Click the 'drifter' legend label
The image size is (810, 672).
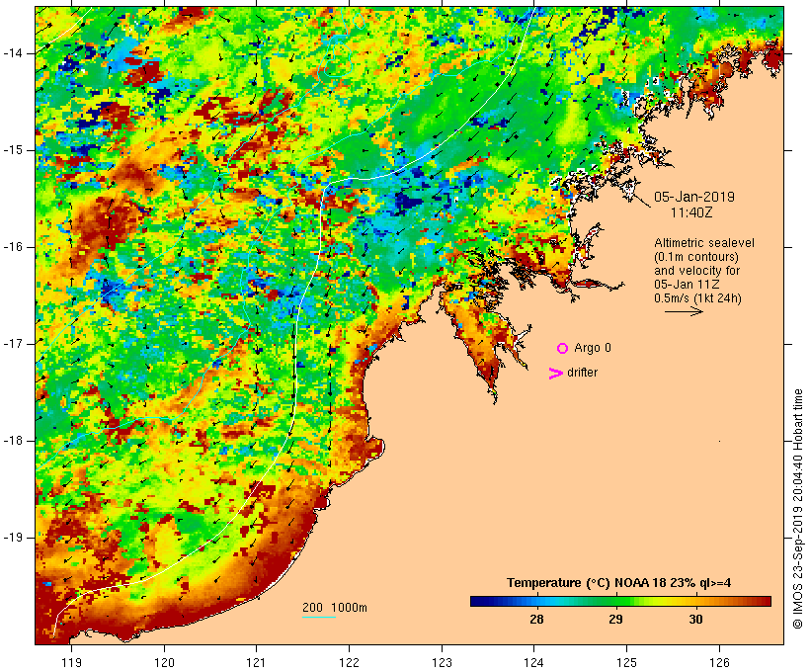click(x=582, y=373)
